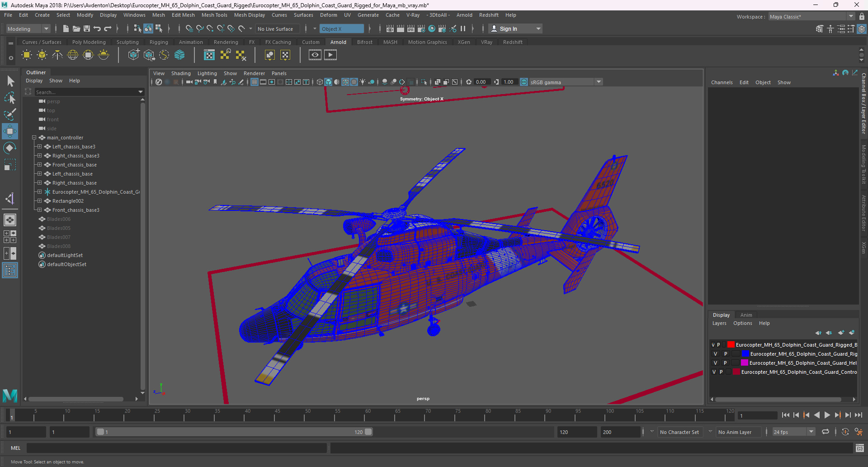Click the Redo arrow icon

coord(108,29)
